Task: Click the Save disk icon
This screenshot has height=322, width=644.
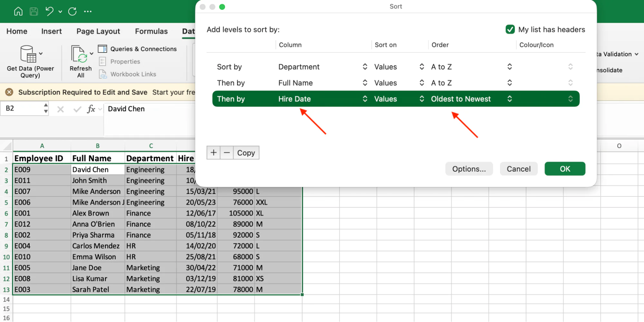Action: tap(34, 12)
